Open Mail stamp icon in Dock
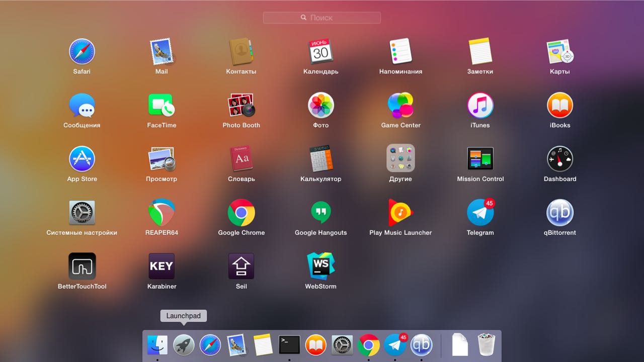 coord(236,345)
